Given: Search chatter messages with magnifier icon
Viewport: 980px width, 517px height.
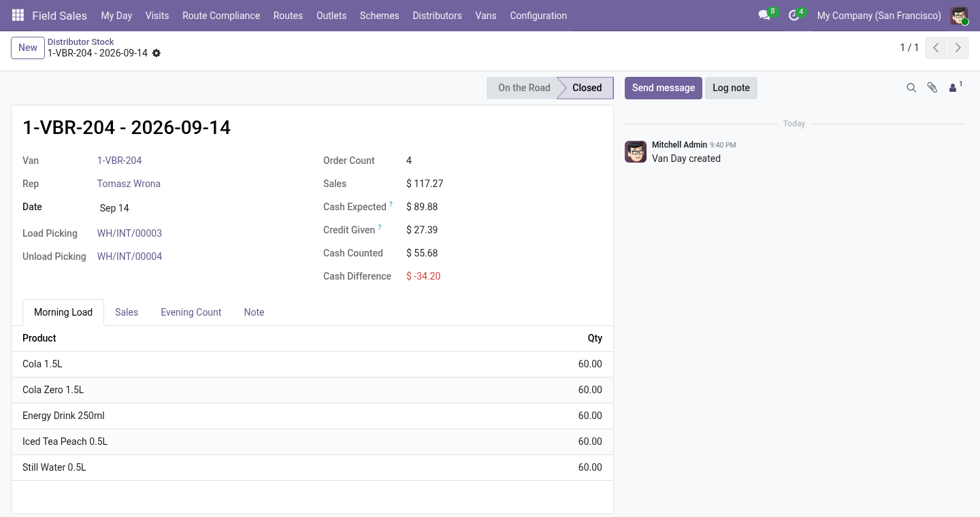Looking at the screenshot, I should (x=911, y=88).
